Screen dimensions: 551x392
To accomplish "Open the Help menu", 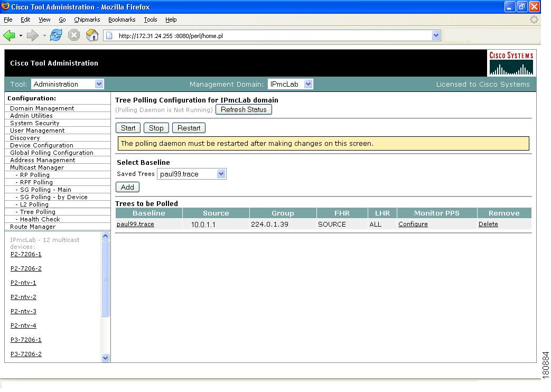I will pos(171,20).
